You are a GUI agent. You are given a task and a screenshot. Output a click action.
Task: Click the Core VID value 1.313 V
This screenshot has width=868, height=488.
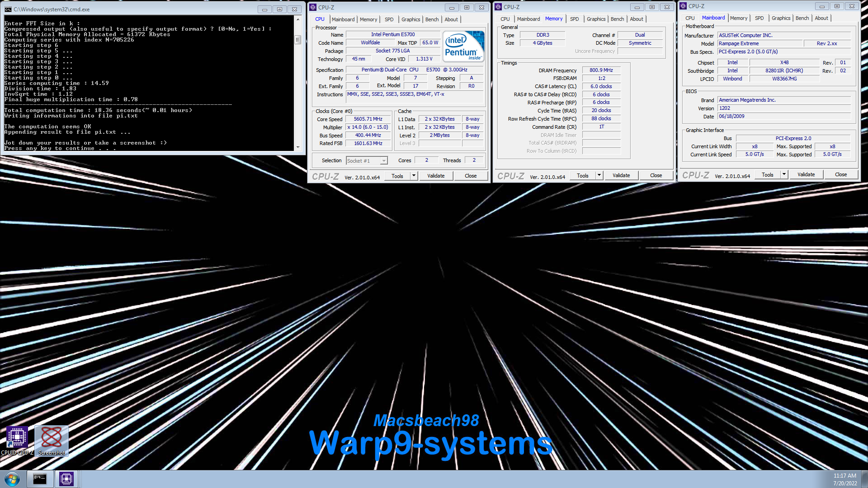[424, 59]
